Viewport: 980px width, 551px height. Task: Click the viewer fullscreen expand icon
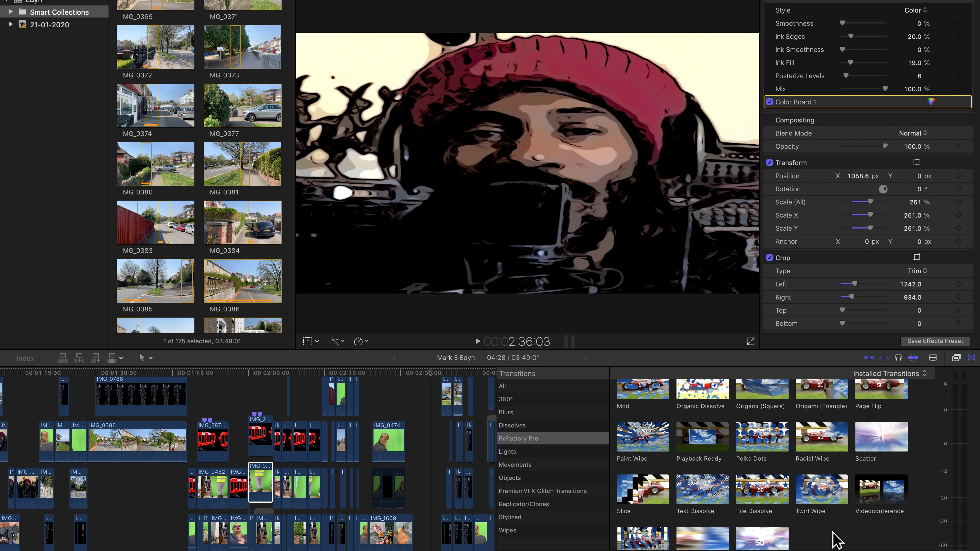751,341
